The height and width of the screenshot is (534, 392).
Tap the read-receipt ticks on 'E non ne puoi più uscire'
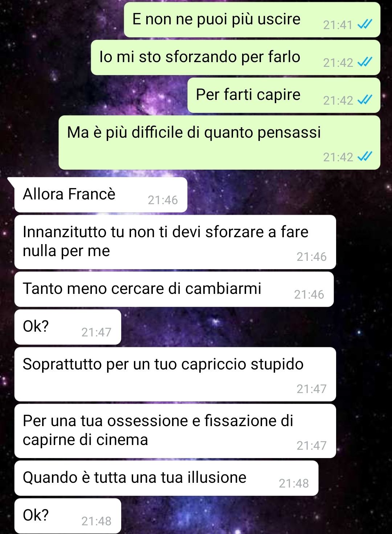tap(365, 24)
